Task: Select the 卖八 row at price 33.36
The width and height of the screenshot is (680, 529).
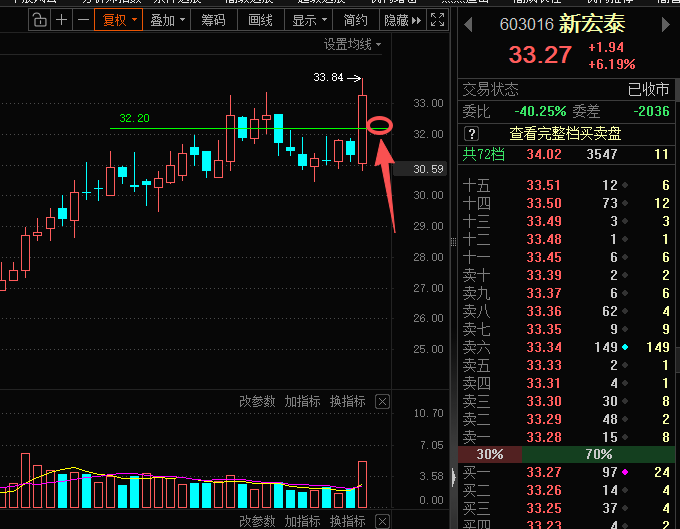Action: pos(566,311)
